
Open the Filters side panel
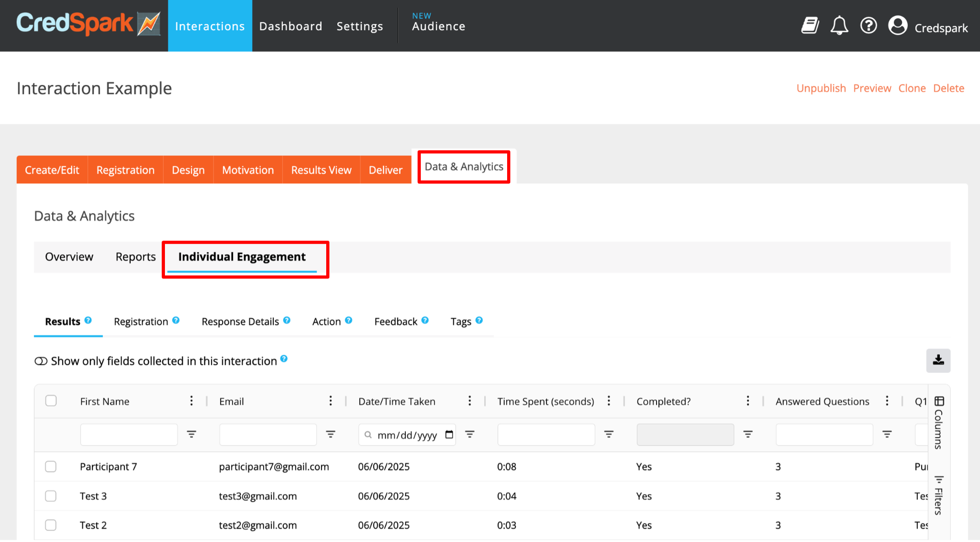point(939,495)
